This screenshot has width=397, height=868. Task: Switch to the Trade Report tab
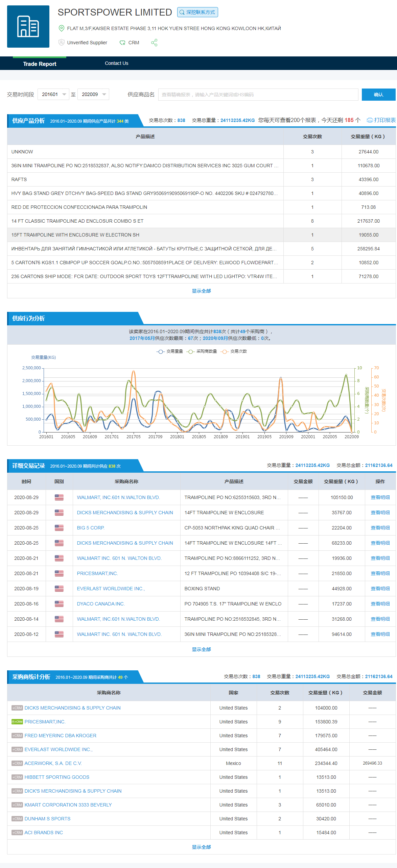pos(40,64)
